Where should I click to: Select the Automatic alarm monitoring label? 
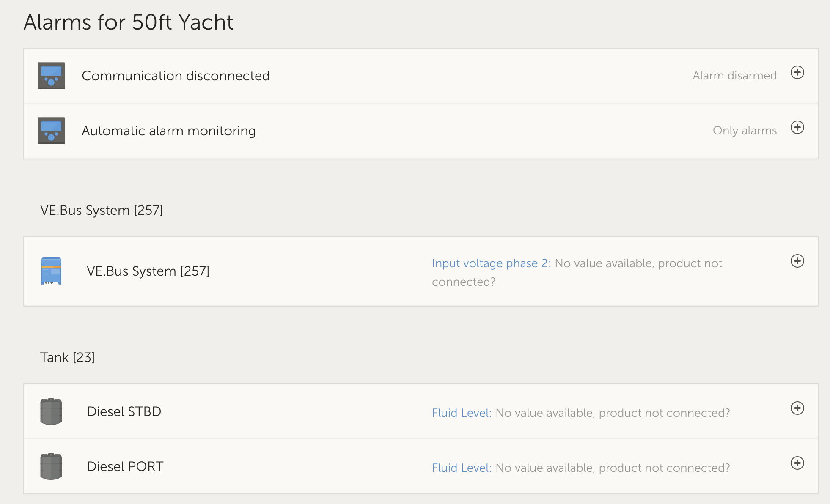point(168,131)
